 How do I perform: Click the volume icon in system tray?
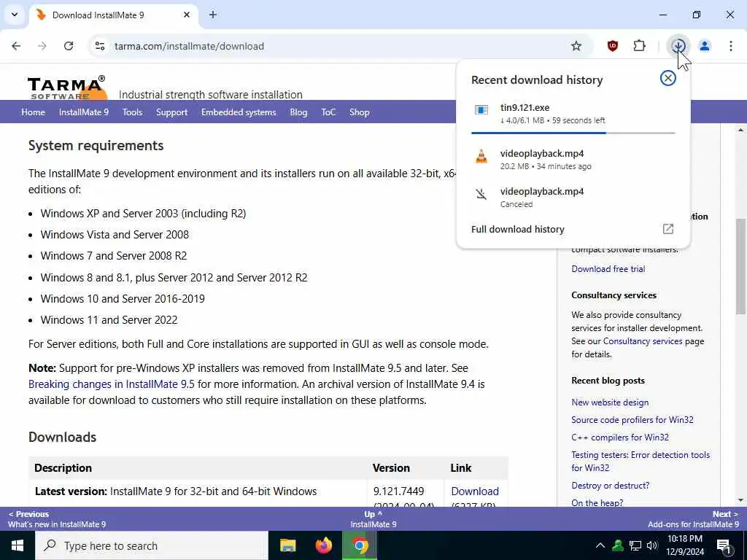point(652,545)
